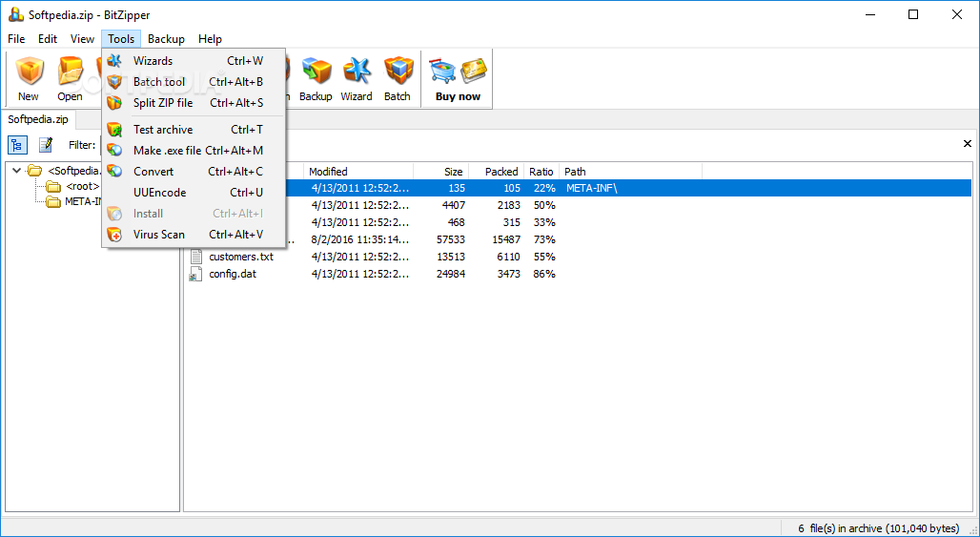The height and width of the screenshot is (537, 980).
Task: Click the Split ZIP file menu icon
Action: (114, 102)
